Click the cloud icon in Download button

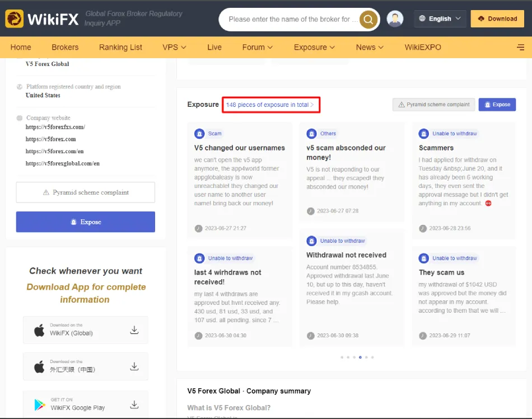(481, 18)
